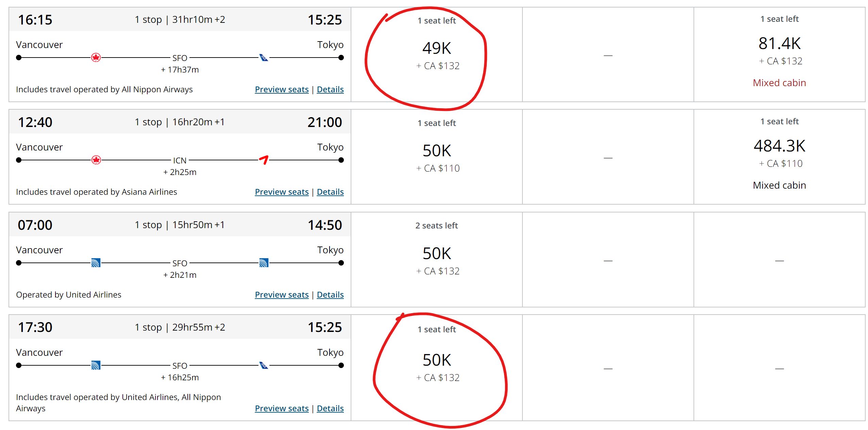Open Preview seats for United 07:00 flight
The image size is (868, 430).
[282, 295]
